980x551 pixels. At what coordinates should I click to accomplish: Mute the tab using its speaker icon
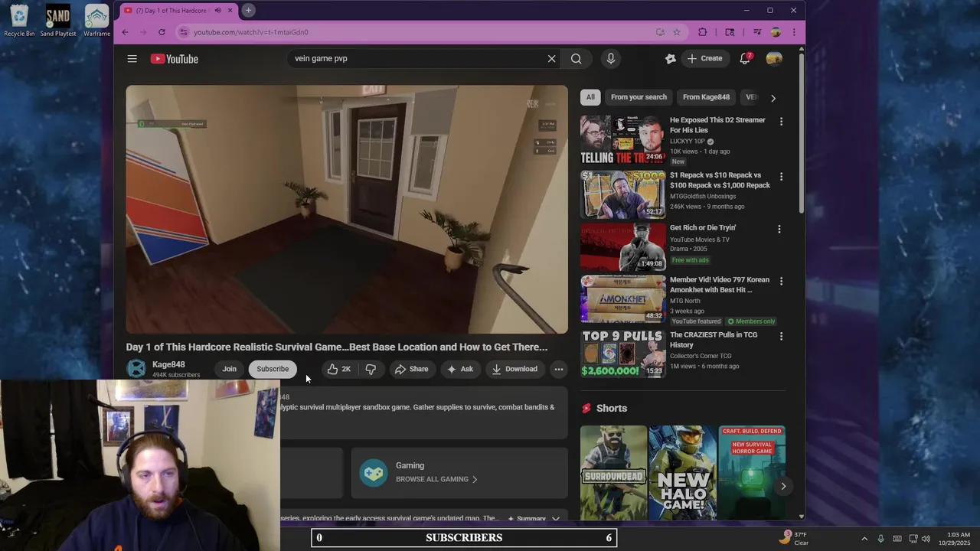(x=217, y=10)
